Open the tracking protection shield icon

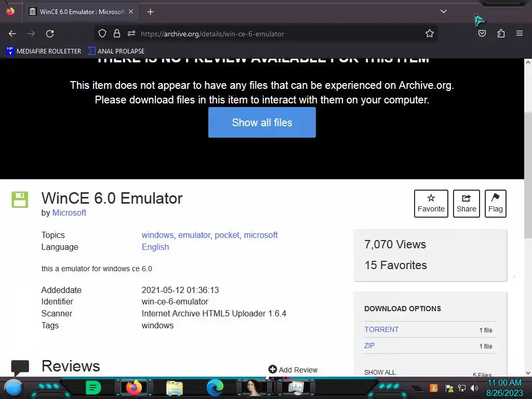click(x=102, y=34)
